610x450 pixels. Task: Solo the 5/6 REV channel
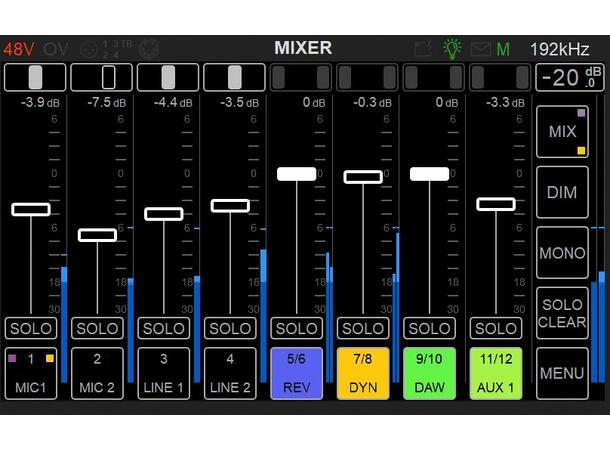tap(296, 329)
